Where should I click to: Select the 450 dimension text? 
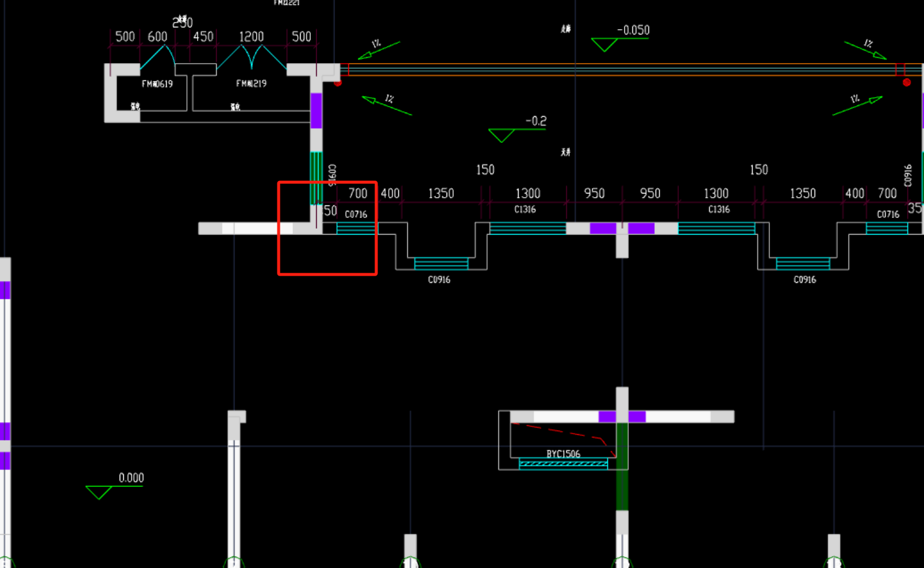(203, 37)
